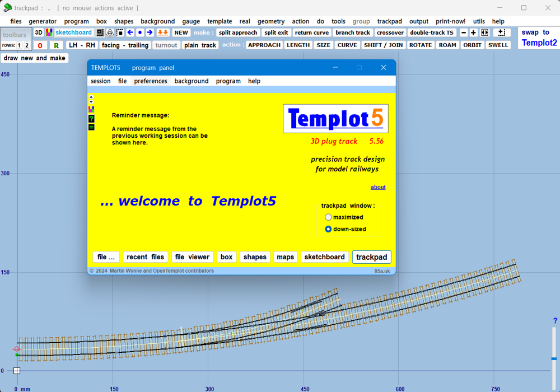Click draw new and make button
The image size is (560, 392).
coord(34,58)
